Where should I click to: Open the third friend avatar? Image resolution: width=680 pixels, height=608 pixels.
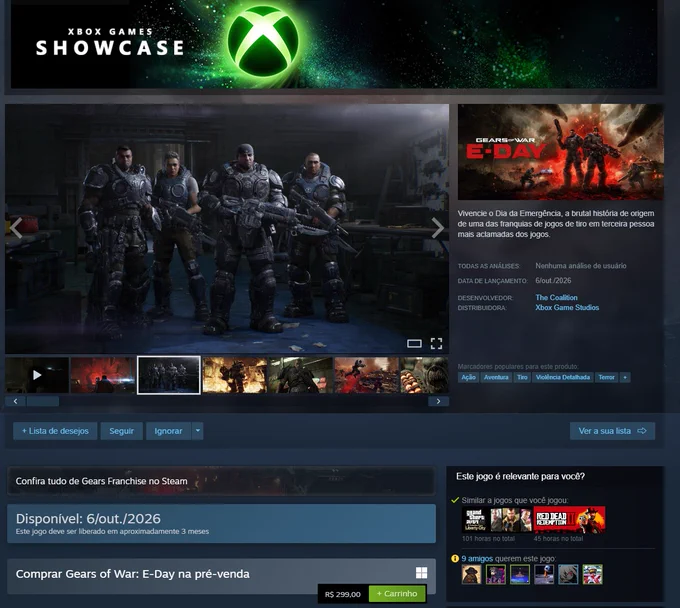tap(520, 574)
